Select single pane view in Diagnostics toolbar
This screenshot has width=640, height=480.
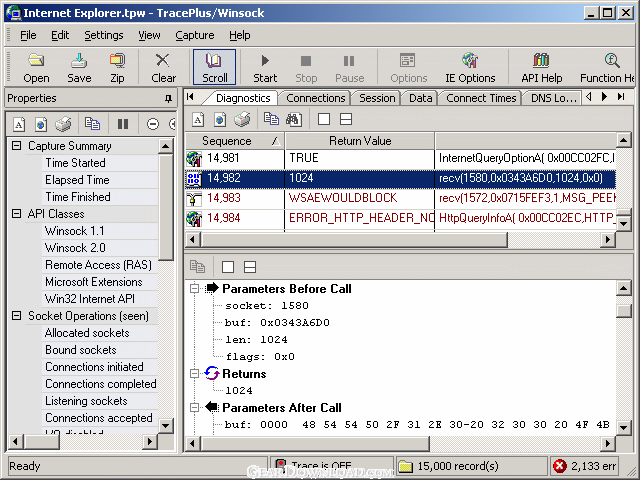pos(324,119)
